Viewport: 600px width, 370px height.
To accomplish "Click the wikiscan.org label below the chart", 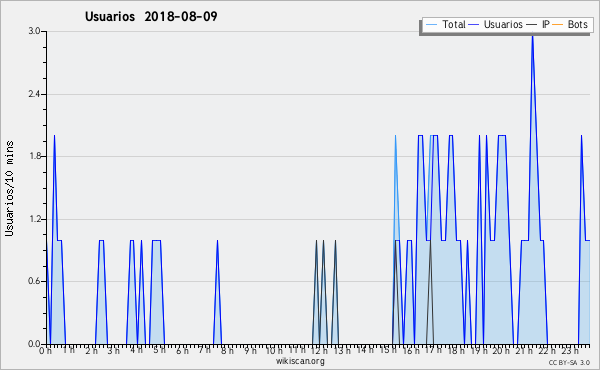I will (300, 361).
